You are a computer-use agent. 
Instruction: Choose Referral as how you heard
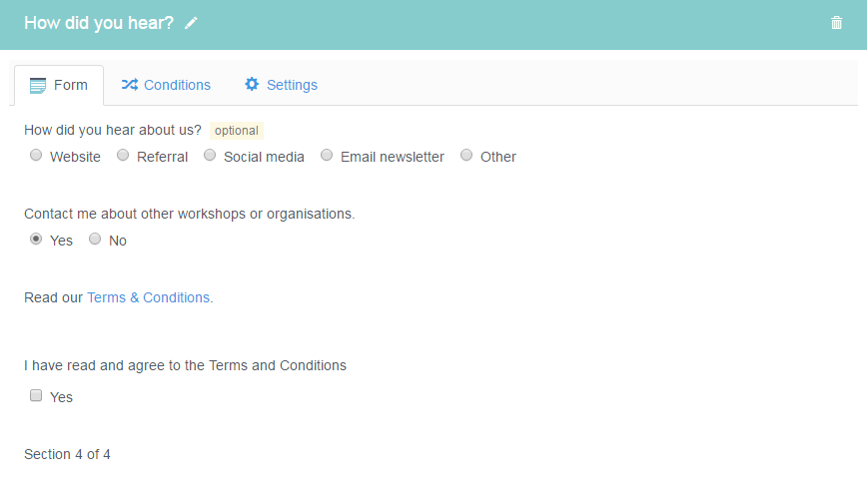pos(123,156)
